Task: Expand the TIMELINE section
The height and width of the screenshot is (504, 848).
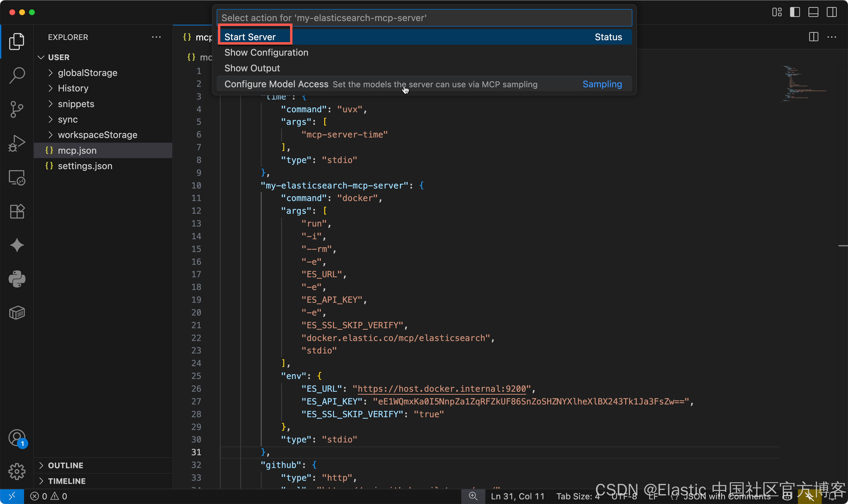Action: click(103, 481)
